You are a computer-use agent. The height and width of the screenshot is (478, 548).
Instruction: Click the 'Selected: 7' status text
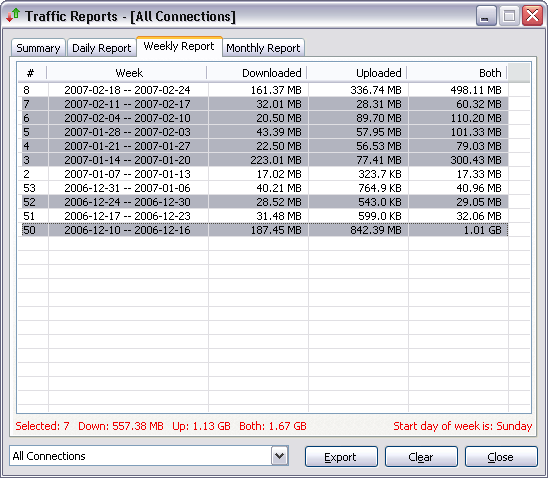tap(42, 426)
